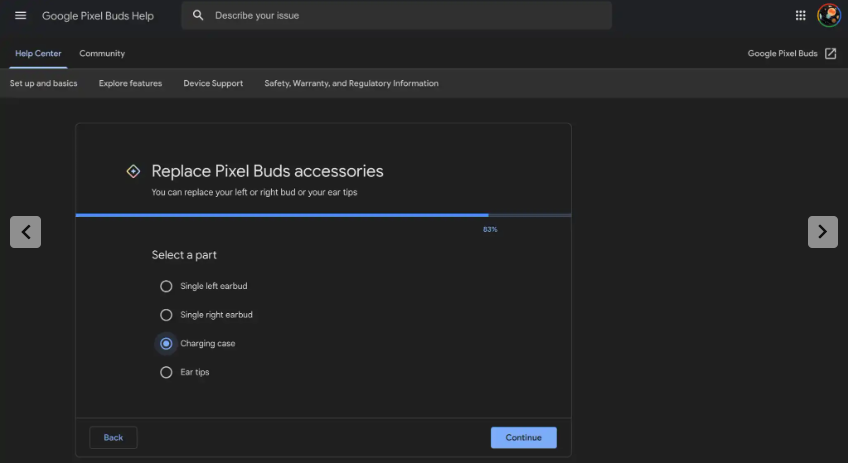Screen dimensions: 848x463
Task: Open the hamburger main menu
Action: (x=21, y=16)
